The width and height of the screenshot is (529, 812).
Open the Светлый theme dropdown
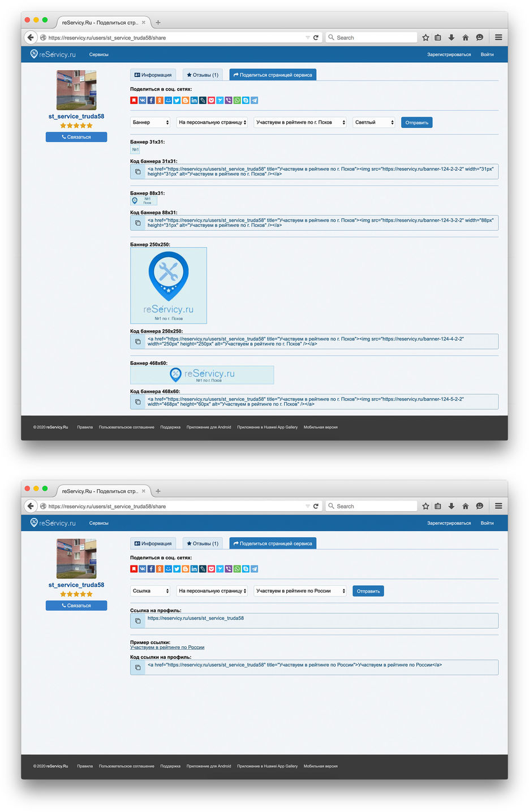(x=373, y=123)
